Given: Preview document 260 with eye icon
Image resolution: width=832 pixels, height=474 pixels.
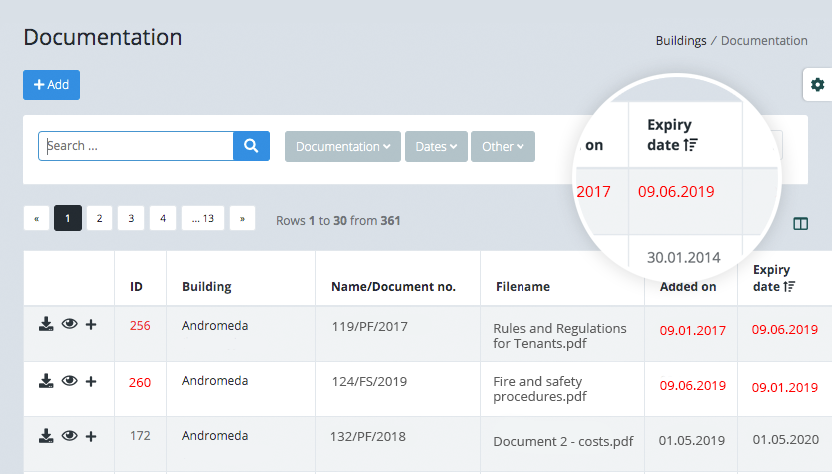Looking at the screenshot, I should pyautogui.click(x=70, y=381).
